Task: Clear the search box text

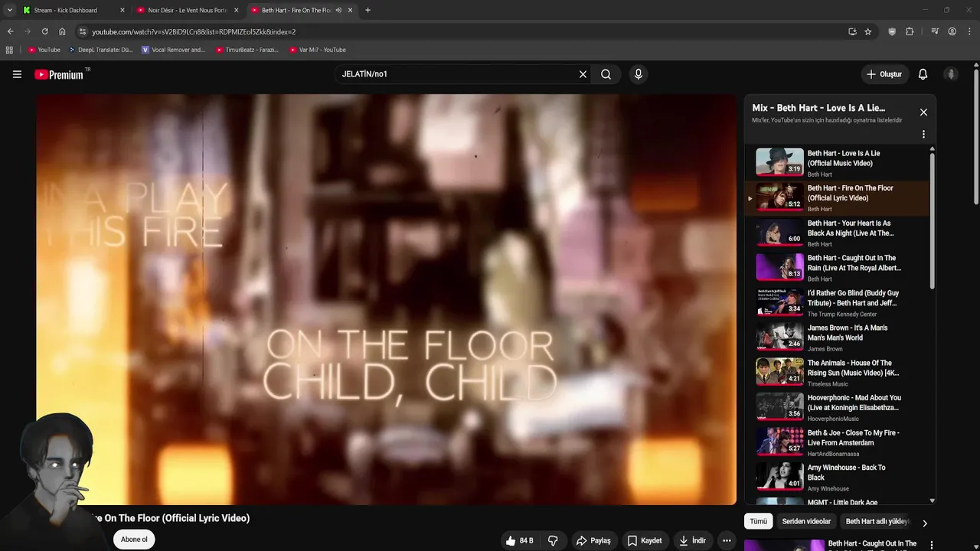Action: pyautogui.click(x=583, y=74)
